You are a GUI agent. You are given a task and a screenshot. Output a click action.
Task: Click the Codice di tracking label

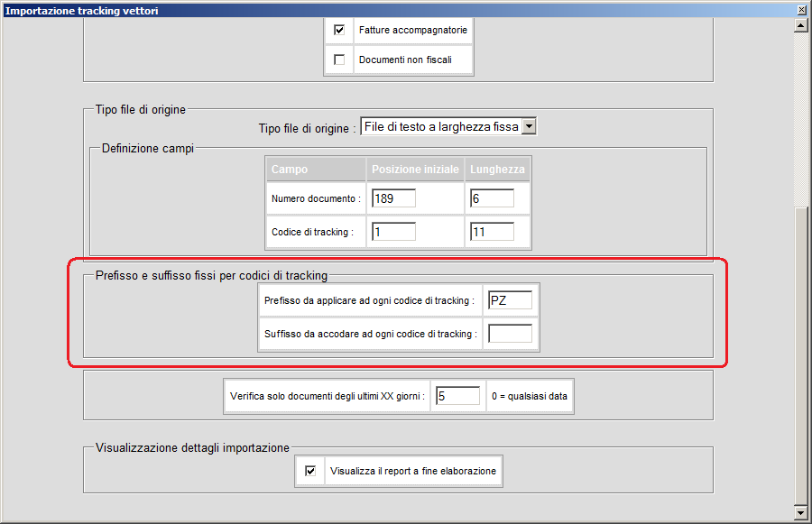point(312,232)
